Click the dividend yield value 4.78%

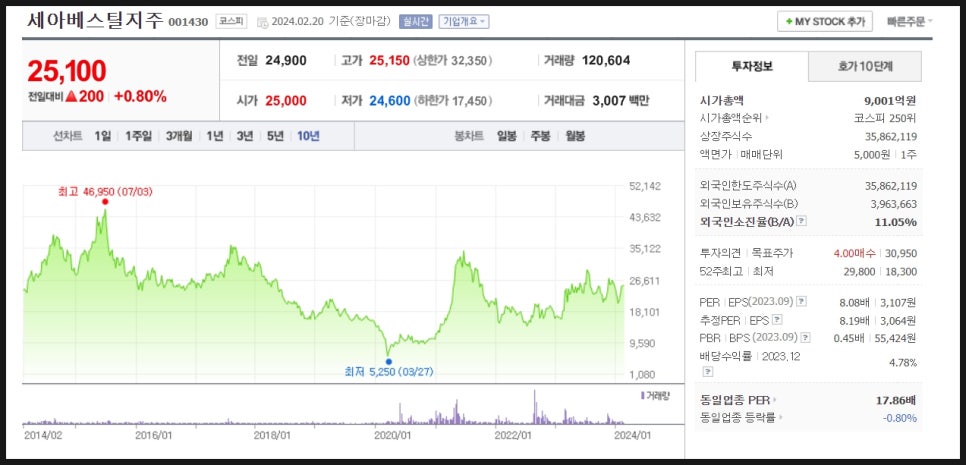(903, 363)
